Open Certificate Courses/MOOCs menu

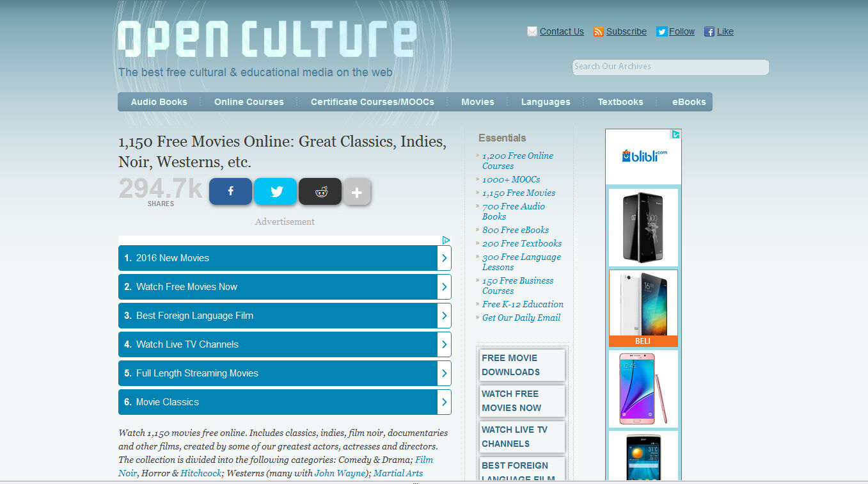372,102
